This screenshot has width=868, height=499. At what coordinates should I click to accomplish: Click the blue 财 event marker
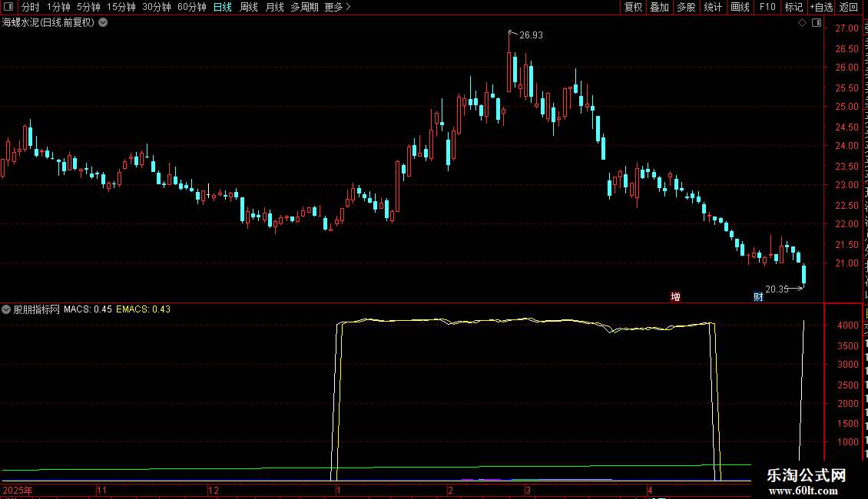point(758,296)
